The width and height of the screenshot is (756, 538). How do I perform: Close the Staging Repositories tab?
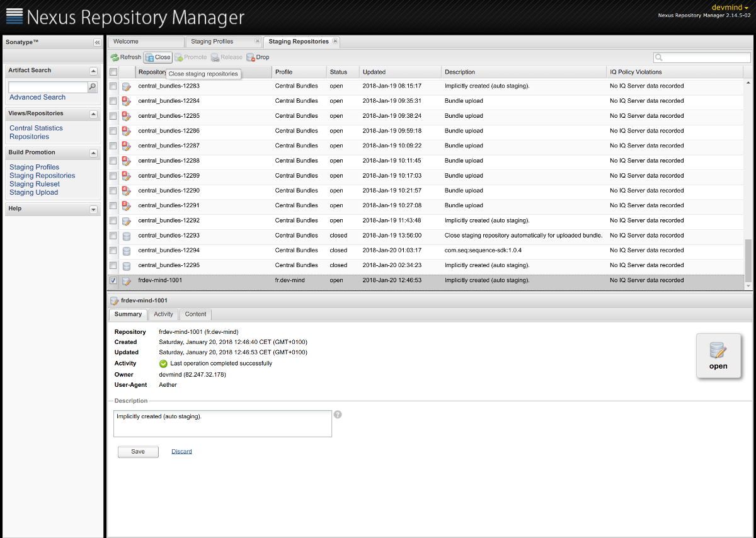tap(335, 41)
